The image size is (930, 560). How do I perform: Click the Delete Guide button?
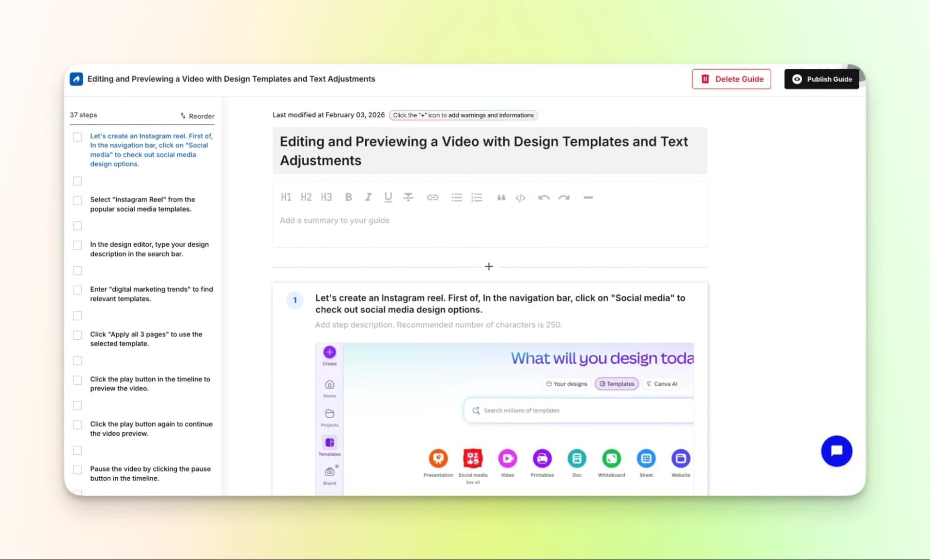point(731,79)
